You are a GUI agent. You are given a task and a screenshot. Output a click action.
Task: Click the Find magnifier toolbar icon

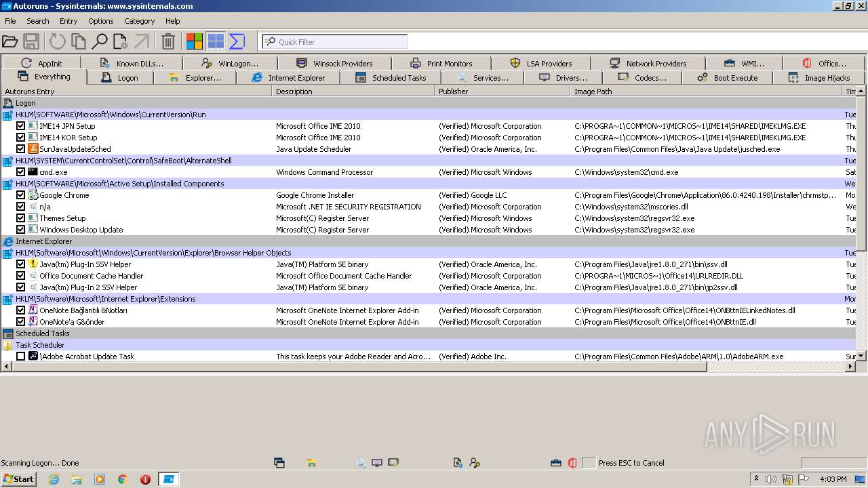point(100,42)
